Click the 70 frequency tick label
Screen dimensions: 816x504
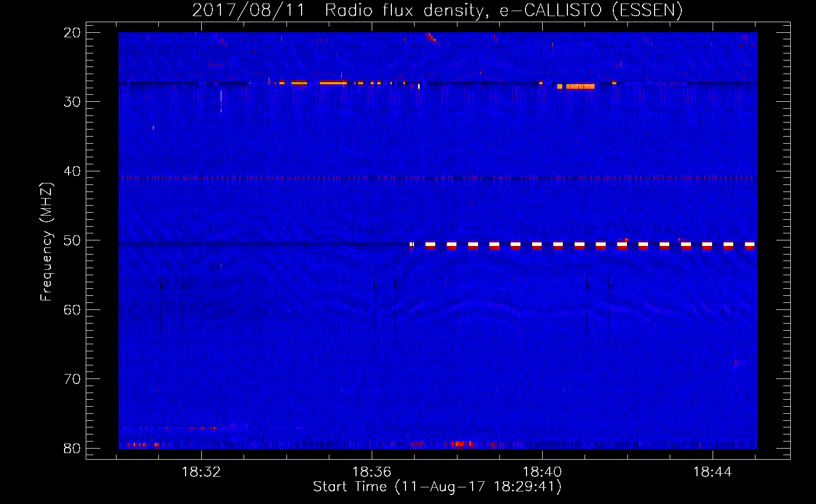72,379
